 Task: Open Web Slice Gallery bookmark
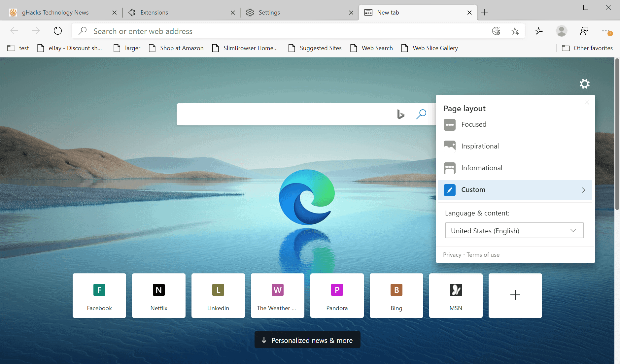tap(430, 48)
